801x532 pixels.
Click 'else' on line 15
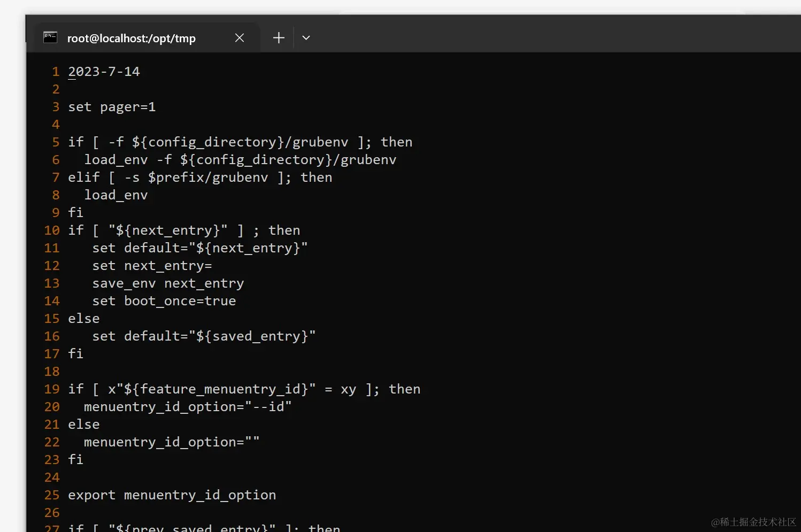pos(84,319)
